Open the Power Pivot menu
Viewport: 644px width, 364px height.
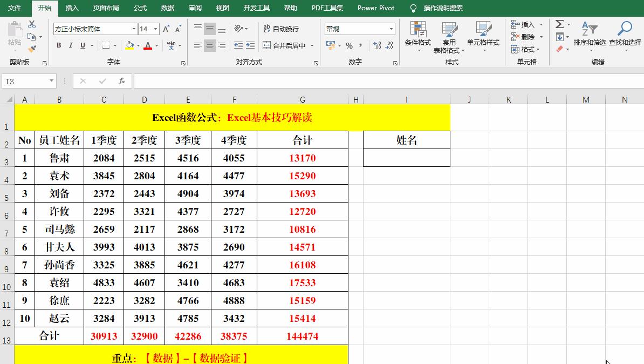point(376,8)
